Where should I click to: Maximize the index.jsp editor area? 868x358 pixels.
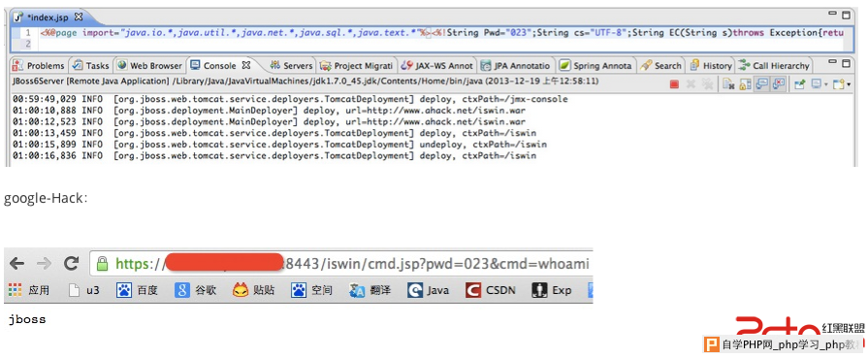coord(847,15)
